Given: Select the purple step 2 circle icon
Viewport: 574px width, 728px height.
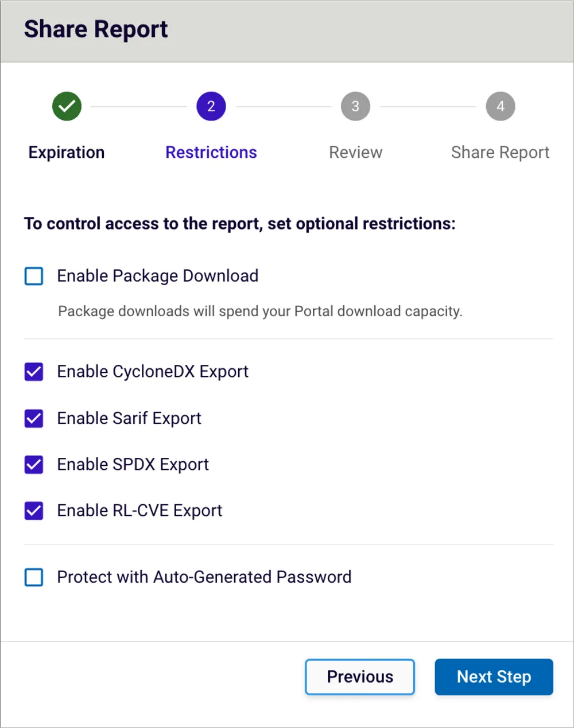Looking at the screenshot, I should [211, 106].
